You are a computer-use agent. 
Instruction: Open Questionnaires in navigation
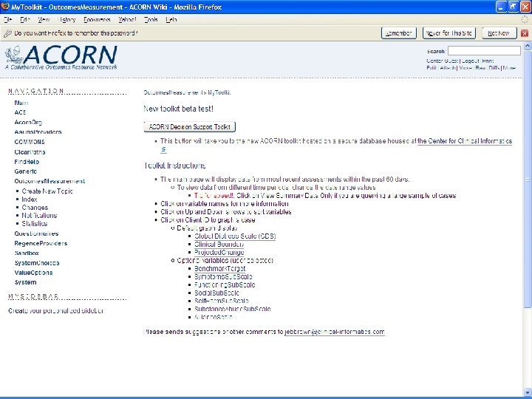click(x=36, y=233)
